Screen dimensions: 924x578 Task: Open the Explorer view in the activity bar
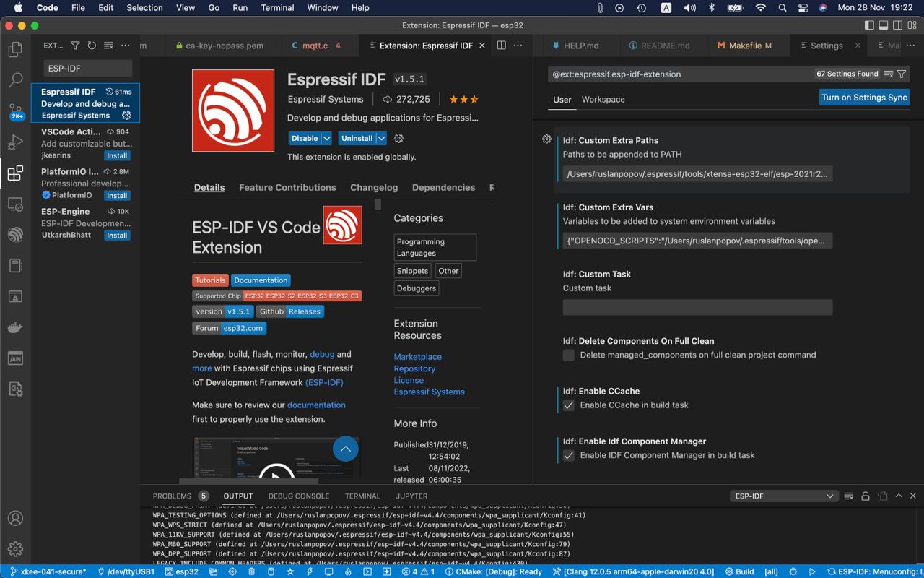coord(15,50)
